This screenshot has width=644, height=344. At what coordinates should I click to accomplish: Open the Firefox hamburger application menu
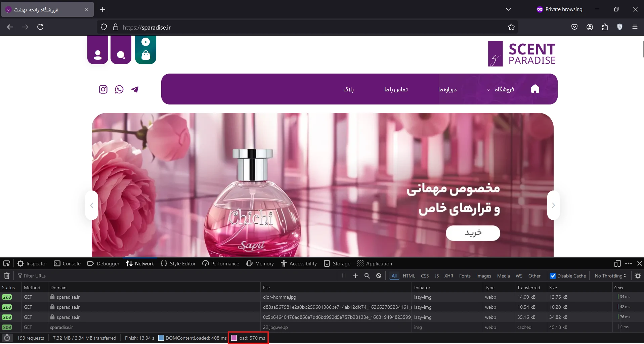635,27
